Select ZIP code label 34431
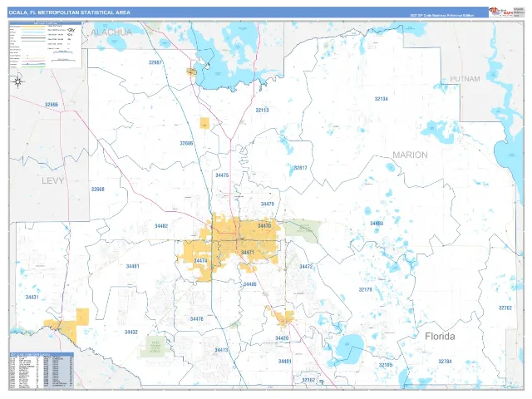 tap(32, 298)
